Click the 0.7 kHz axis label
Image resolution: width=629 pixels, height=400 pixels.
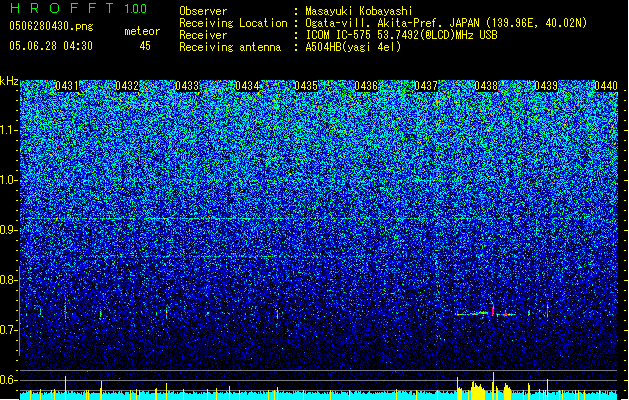tap(9, 330)
